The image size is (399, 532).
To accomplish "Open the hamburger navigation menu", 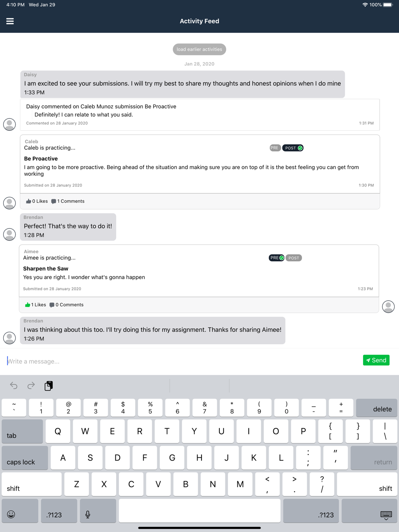I will tap(10, 21).
